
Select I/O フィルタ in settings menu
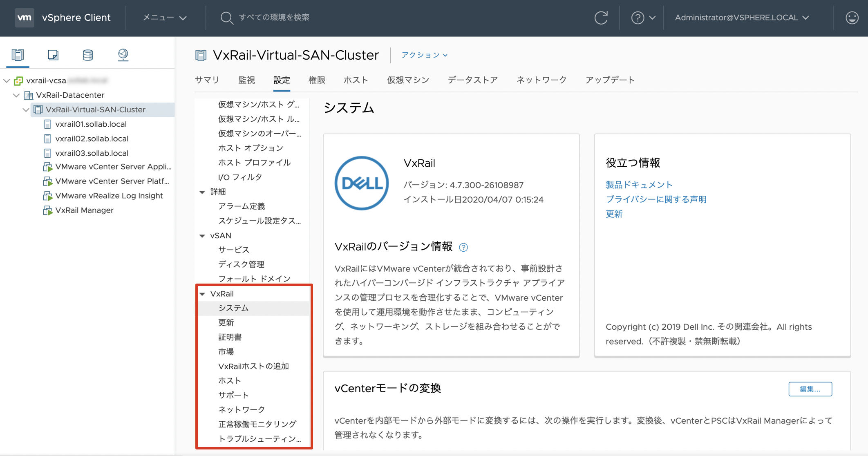point(240,177)
